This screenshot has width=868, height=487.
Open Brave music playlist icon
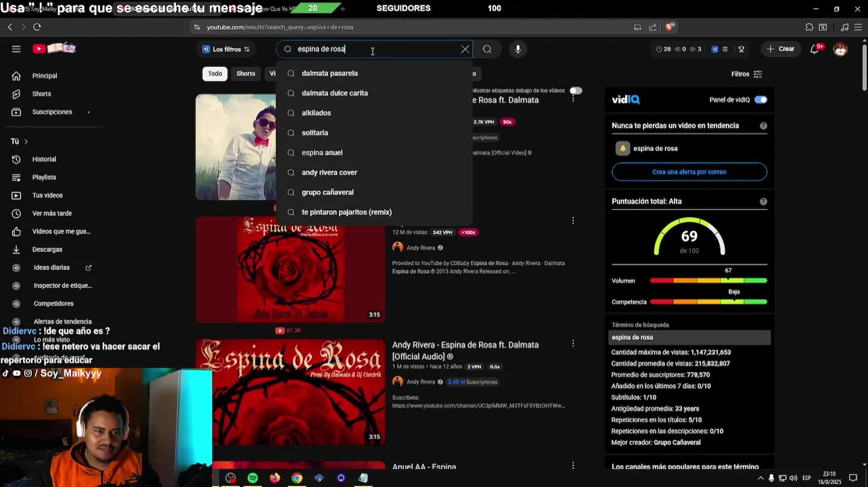[x=844, y=27]
